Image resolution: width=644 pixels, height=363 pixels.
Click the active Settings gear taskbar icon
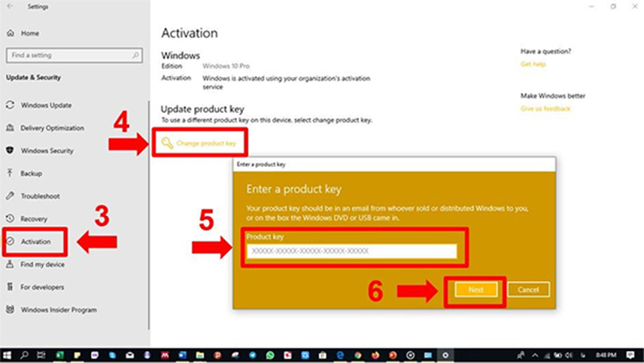pyautogui.click(x=445, y=355)
